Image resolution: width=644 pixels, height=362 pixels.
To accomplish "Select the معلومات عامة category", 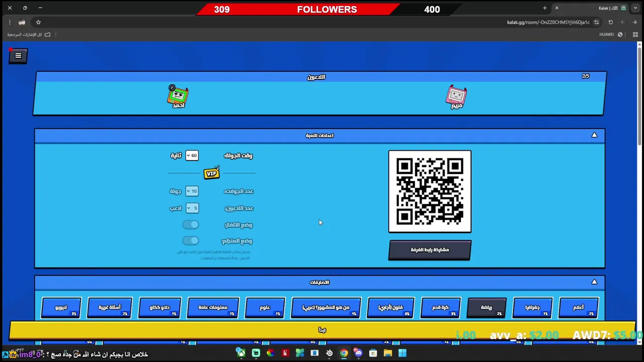I will (213, 308).
